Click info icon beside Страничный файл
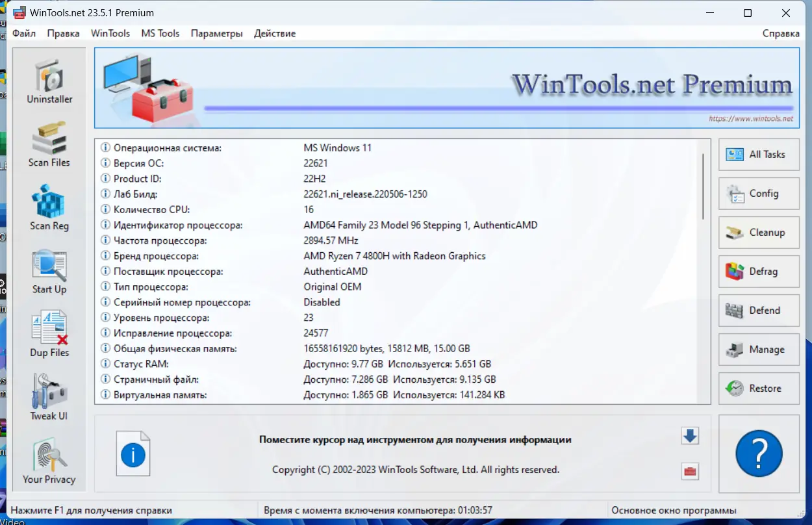812x525 pixels. [x=106, y=379]
